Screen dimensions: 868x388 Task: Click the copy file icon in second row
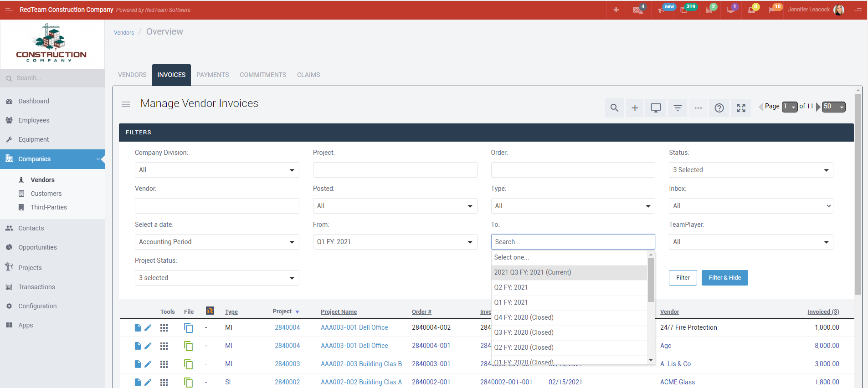188,346
